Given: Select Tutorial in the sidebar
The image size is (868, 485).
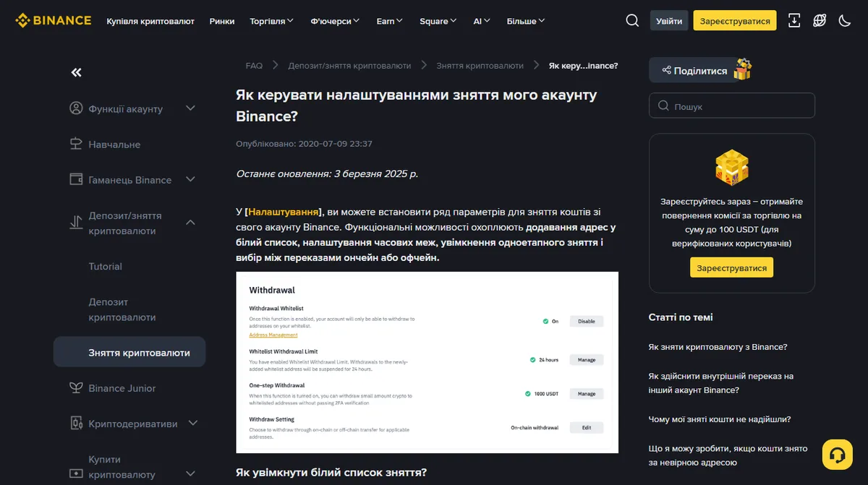Looking at the screenshot, I should (106, 266).
